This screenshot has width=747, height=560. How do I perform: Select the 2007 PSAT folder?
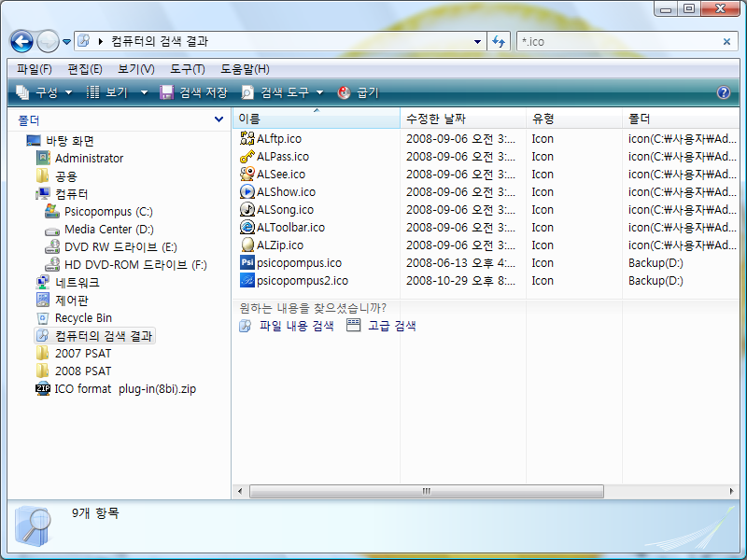pyautogui.click(x=83, y=354)
